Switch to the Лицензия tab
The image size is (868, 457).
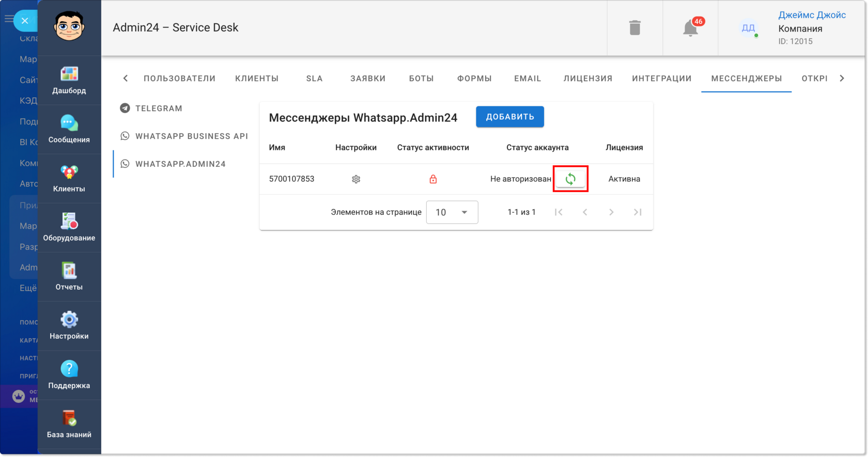coord(588,78)
